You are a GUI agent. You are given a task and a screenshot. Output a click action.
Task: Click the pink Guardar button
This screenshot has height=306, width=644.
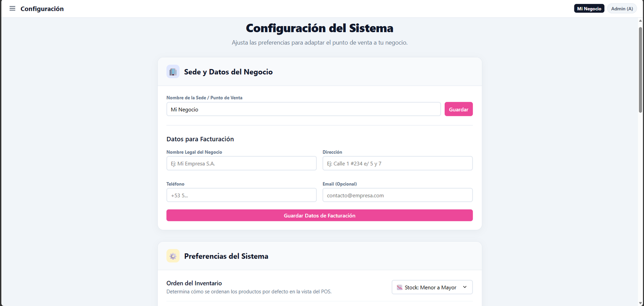point(458,109)
